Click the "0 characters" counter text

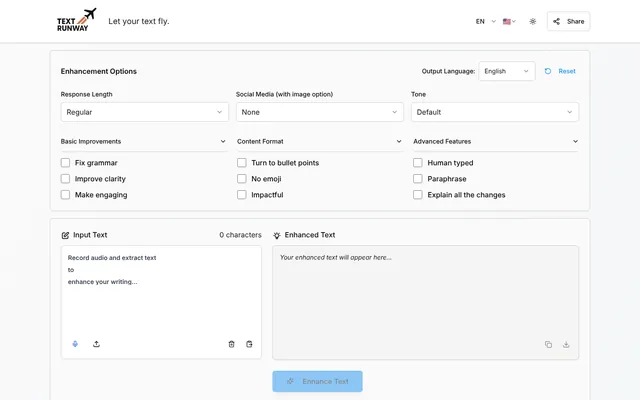pos(240,235)
